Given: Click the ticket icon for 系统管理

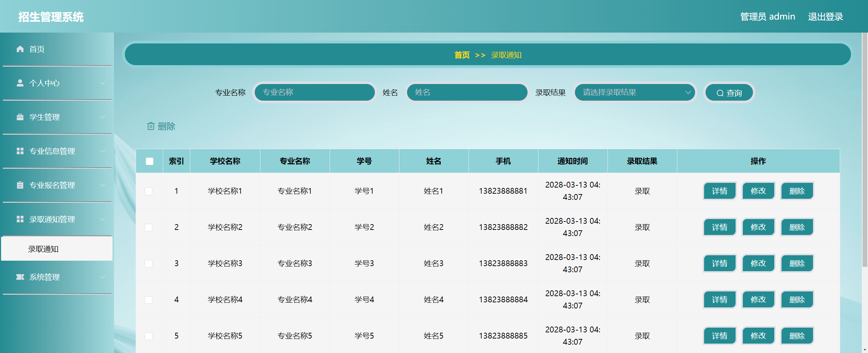Looking at the screenshot, I should tap(20, 277).
